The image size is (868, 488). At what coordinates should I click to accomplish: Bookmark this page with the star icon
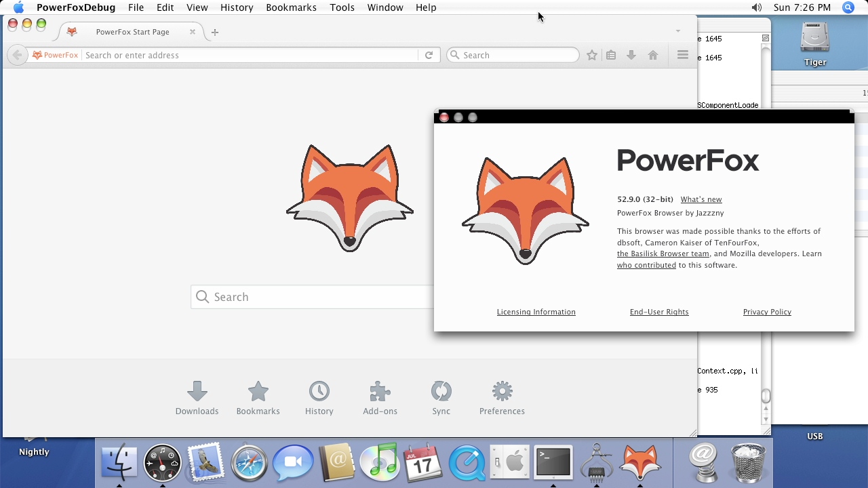point(592,55)
